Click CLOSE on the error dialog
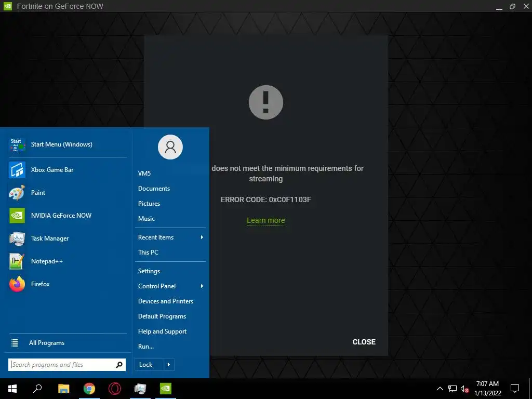Viewport: 532px width, 399px height. point(364,342)
